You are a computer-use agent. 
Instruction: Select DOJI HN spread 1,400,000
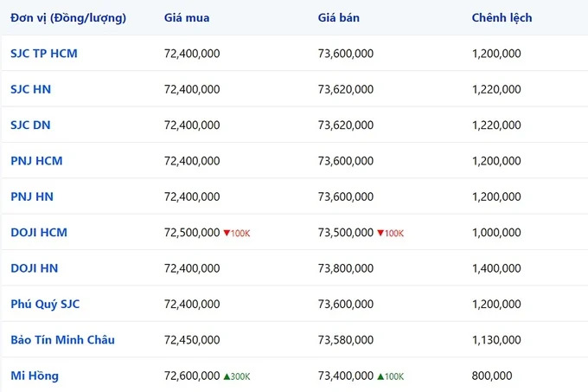(496, 268)
